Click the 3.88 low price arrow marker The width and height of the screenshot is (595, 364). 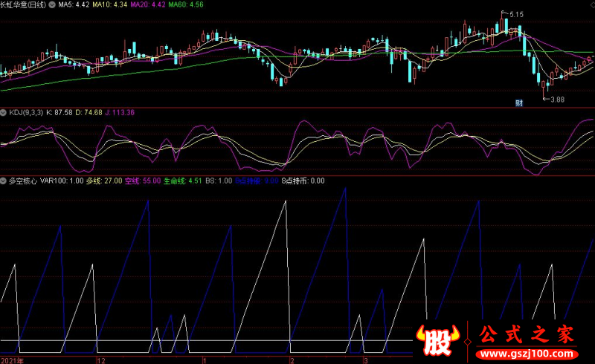click(553, 100)
